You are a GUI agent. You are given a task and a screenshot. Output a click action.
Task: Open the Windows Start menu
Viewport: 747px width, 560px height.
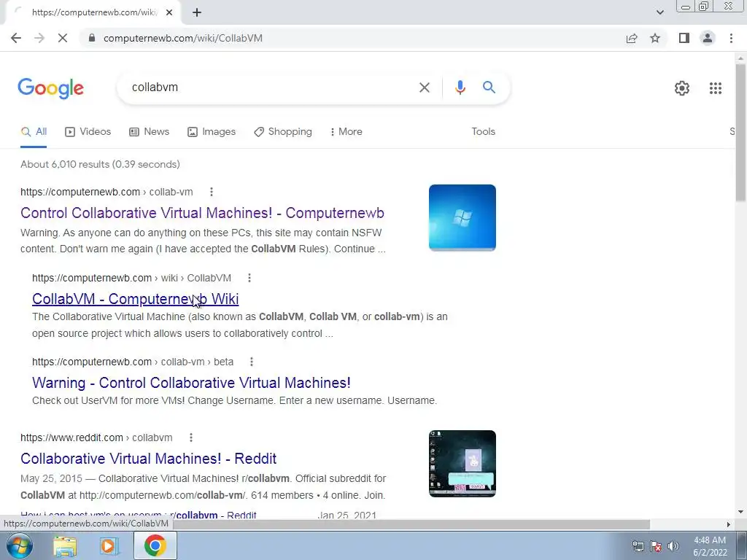(x=20, y=545)
